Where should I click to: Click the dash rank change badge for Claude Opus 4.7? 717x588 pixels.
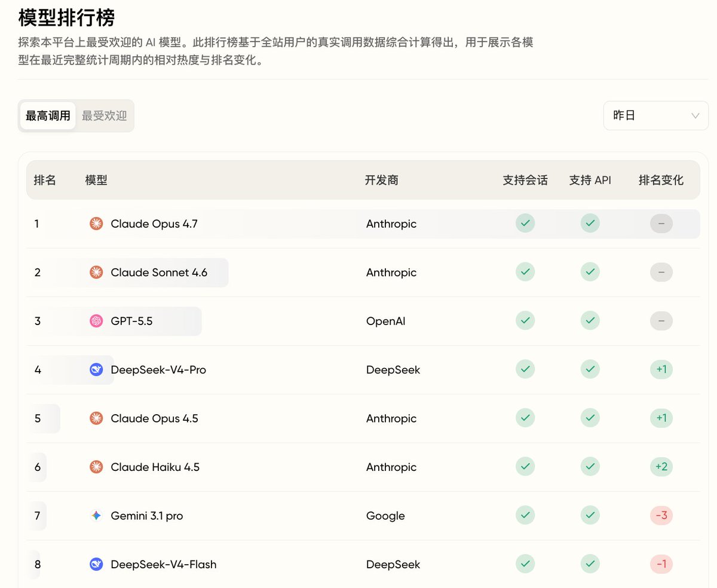(661, 223)
